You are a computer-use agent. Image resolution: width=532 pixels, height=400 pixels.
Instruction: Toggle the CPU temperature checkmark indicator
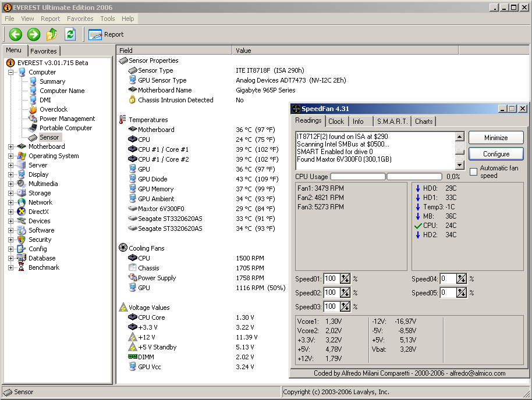tap(418, 226)
